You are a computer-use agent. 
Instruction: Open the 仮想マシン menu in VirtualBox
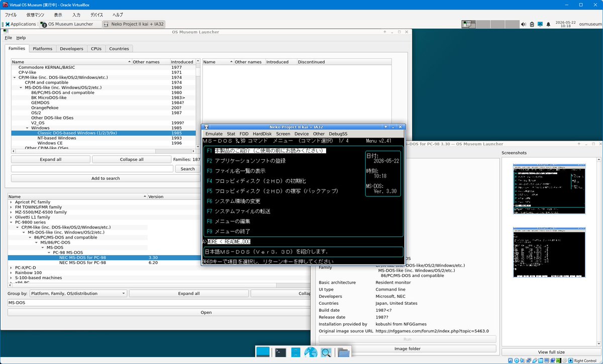coord(35,15)
